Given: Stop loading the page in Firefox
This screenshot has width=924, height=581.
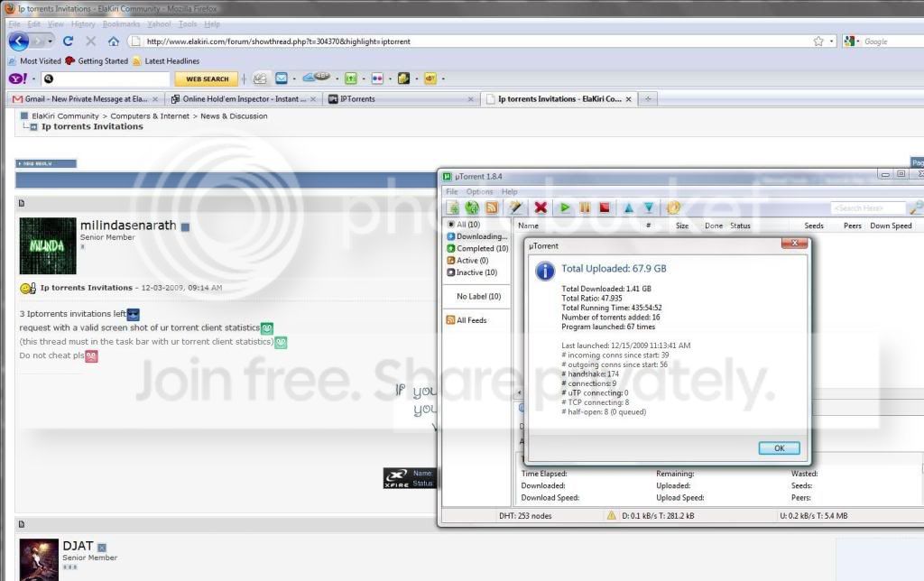Looking at the screenshot, I should click(x=91, y=41).
